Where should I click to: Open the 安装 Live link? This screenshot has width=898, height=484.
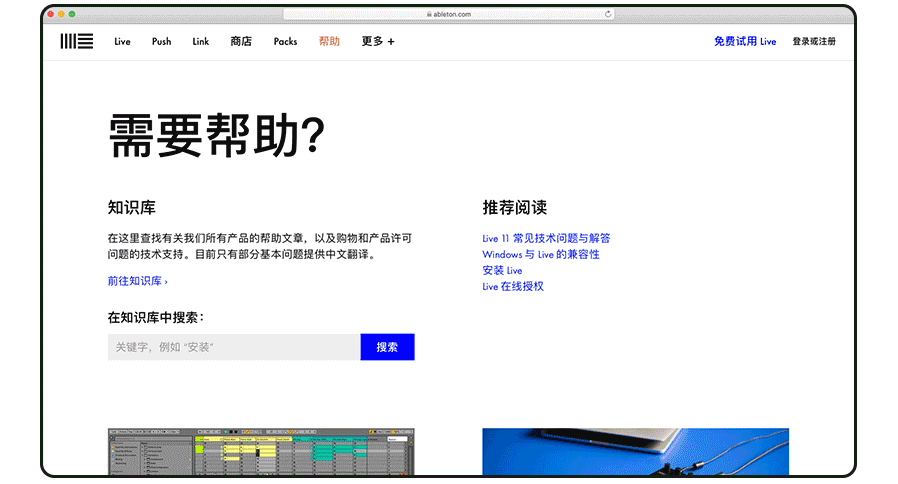(502, 270)
